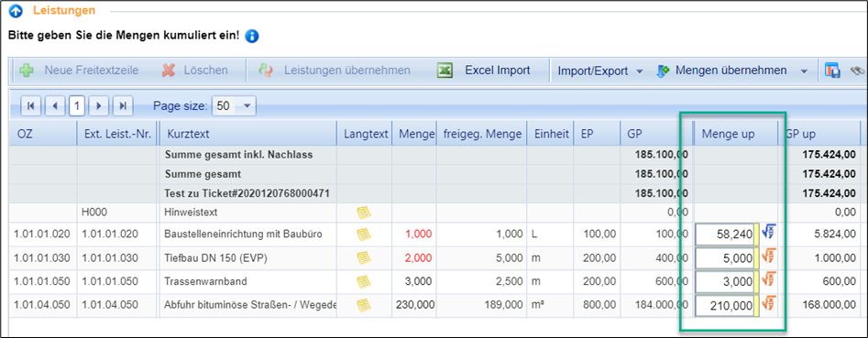Jump to the last page of the grid
Viewport: 868px width, 338px height.
[x=122, y=105]
